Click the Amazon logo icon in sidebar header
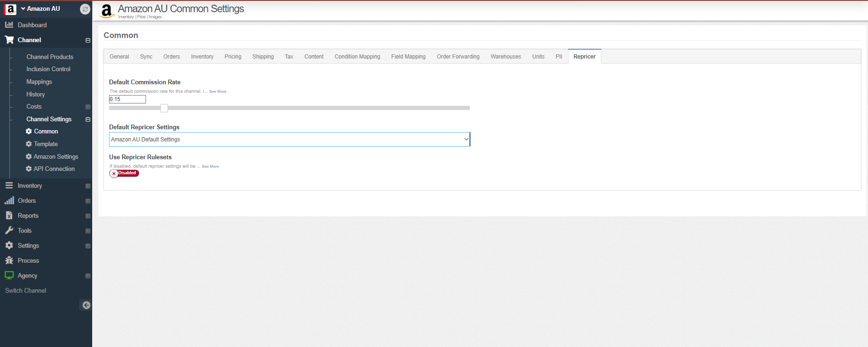Image resolution: width=868 pixels, height=347 pixels. tap(10, 9)
